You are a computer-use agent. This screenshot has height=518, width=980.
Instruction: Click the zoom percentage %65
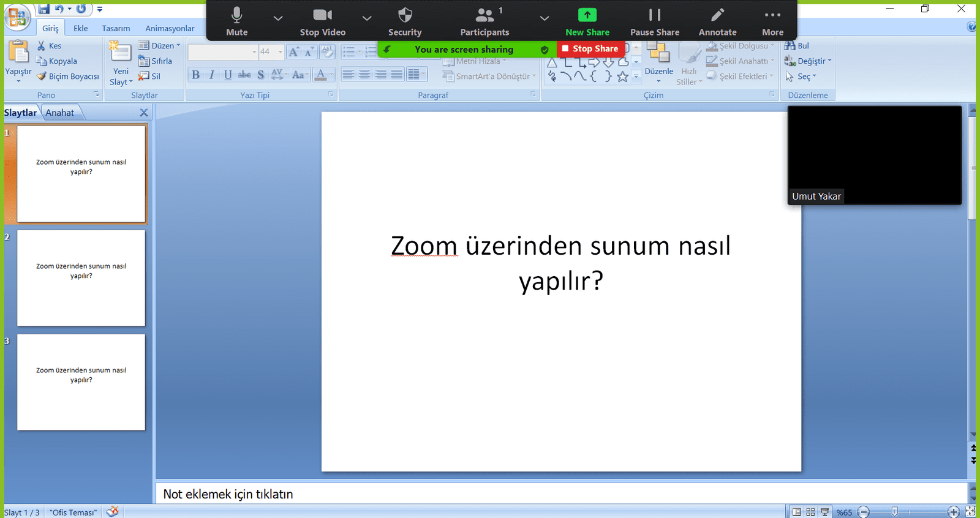(844, 512)
